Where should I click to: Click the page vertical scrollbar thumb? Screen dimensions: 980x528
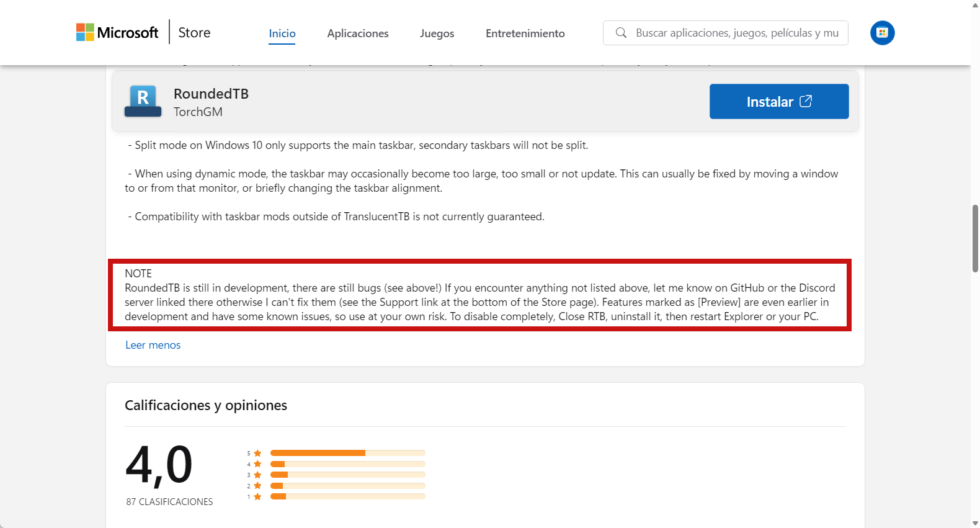coord(975,238)
